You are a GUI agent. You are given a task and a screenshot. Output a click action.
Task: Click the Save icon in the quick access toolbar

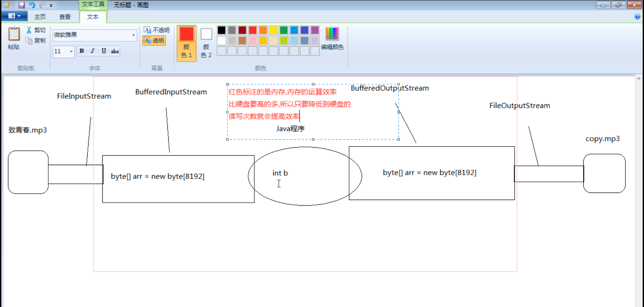[x=21, y=5]
